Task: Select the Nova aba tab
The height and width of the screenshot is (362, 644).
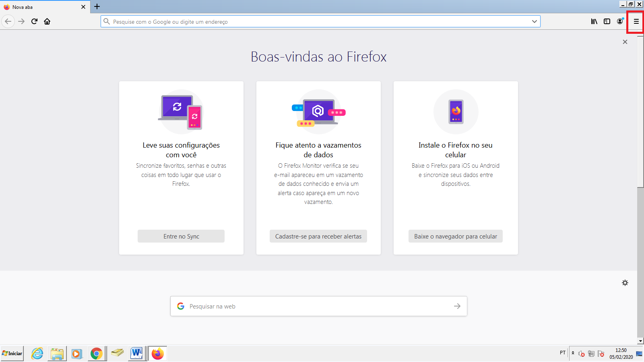Action: click(45, 7)
